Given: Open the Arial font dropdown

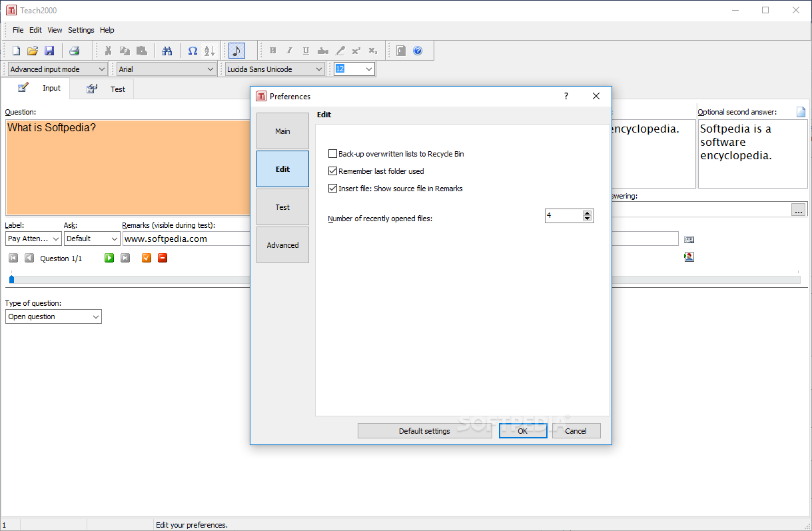Looking at the screenshot, I should pyautogui.click(x=166, y=69).
